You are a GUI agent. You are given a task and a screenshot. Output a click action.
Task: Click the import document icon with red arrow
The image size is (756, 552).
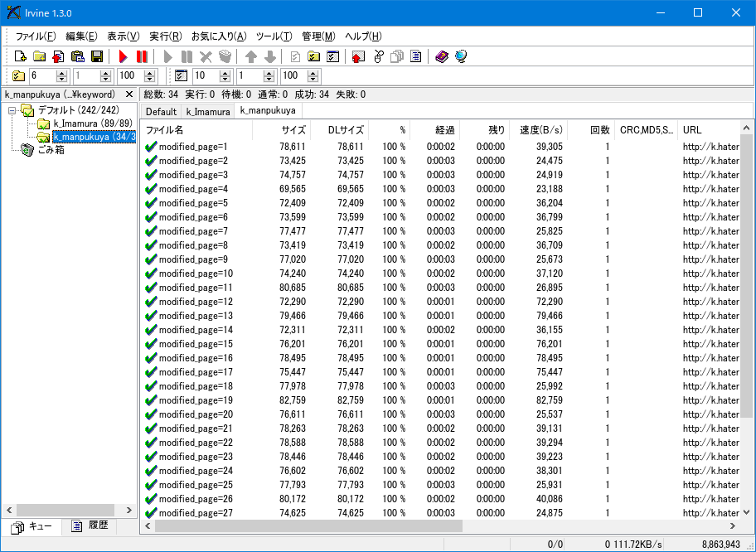tap(58, 57)
